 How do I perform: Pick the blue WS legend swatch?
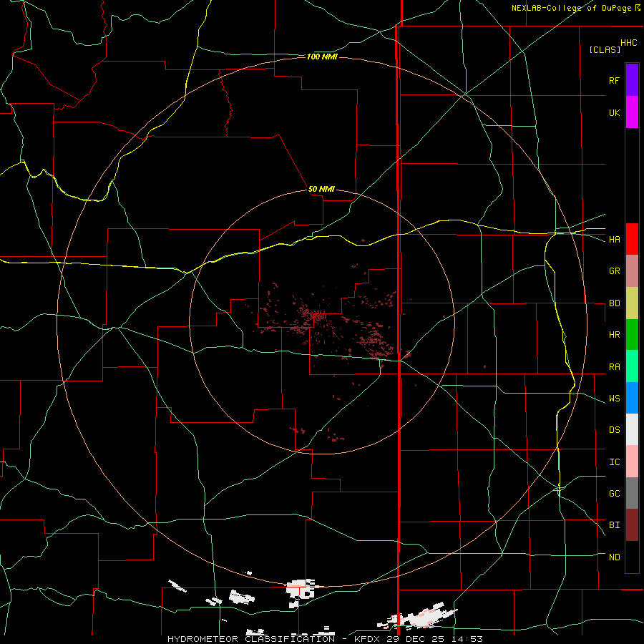[x=632, y=398]
